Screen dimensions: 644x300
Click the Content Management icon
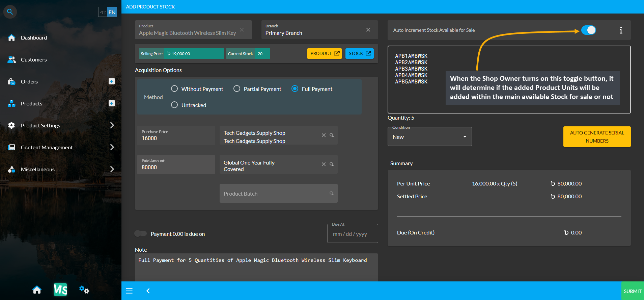[11, 147]
